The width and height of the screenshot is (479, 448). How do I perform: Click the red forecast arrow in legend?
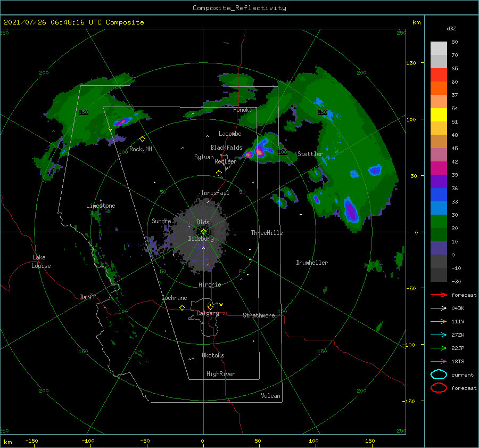pos(439,295)
